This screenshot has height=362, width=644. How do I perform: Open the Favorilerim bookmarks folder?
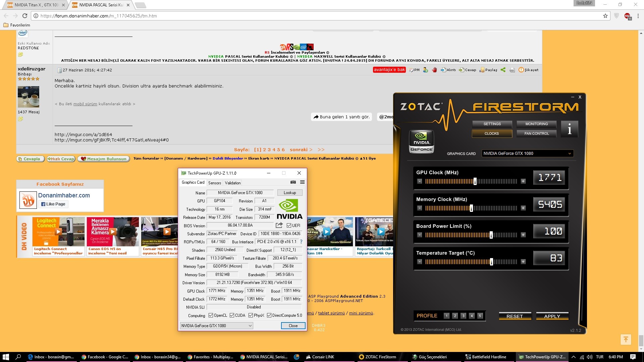[16, 25]
